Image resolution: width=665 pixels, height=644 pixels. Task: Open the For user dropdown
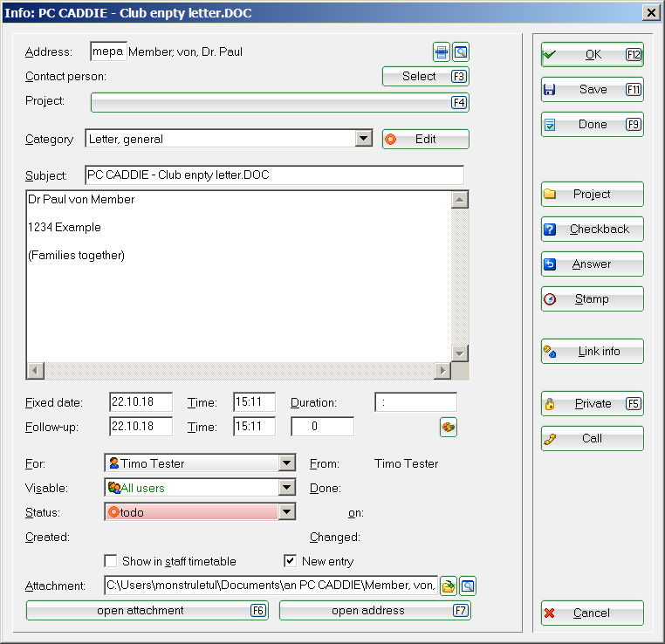pos(287,463)
